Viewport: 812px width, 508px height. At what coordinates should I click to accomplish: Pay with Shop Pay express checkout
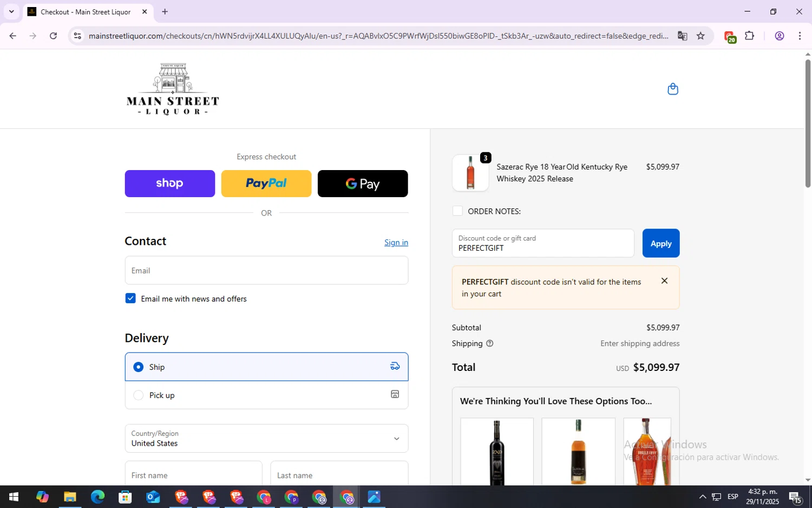(x=170, y=184)
